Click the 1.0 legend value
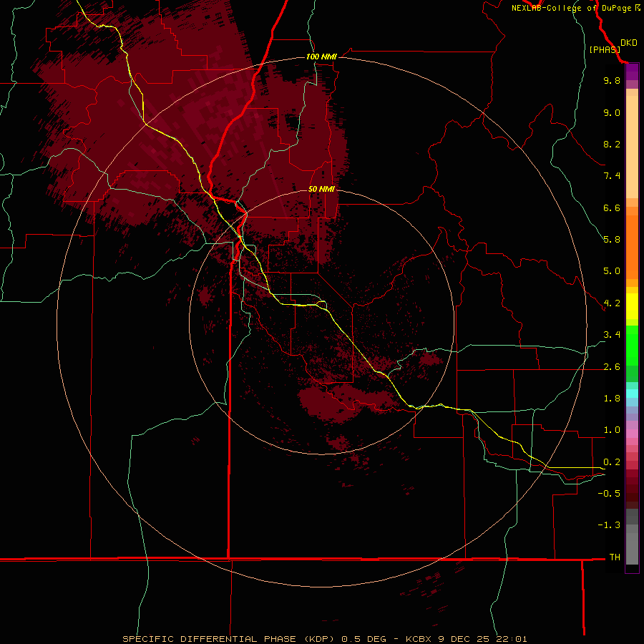Viewport: 644px width, 644px height. coord(612,430)
